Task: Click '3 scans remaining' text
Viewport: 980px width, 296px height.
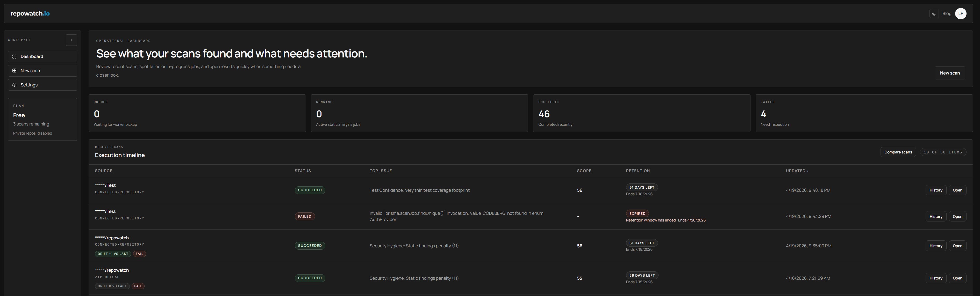Action: tap(31, 124)
